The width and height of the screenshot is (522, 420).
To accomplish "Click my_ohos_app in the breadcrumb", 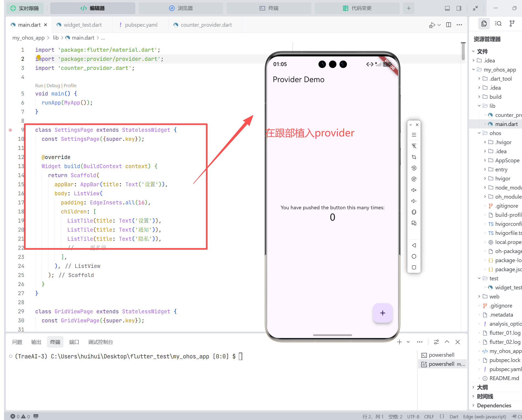I will 29,38.
